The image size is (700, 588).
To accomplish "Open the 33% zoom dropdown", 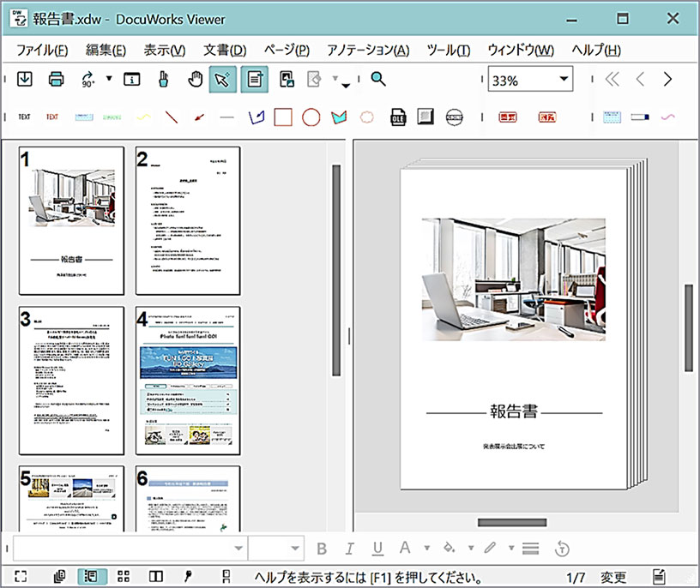I will tap(564, 79).
